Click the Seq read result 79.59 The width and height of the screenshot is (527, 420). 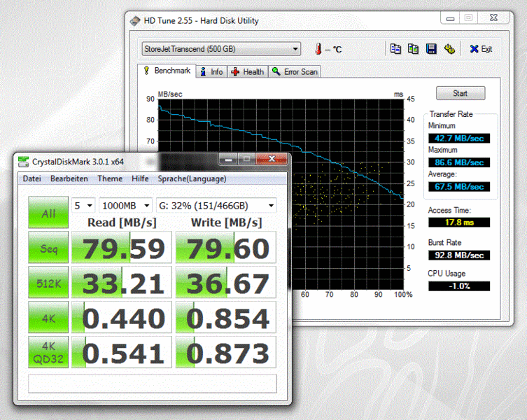122,247
